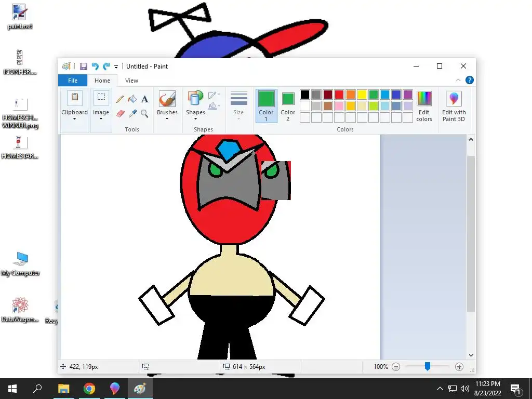Click the Brushes tool icon

coord(167,99)
